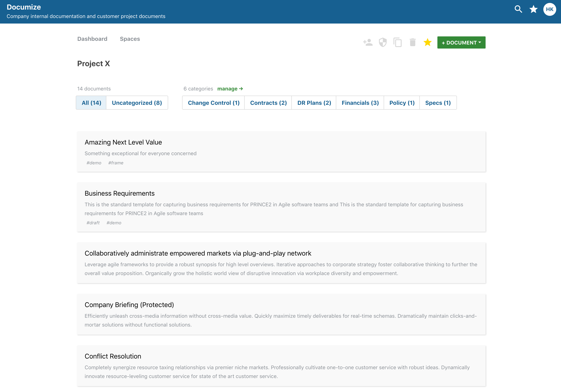
Task: Click the Documize title in header
Action: point(24,7)
